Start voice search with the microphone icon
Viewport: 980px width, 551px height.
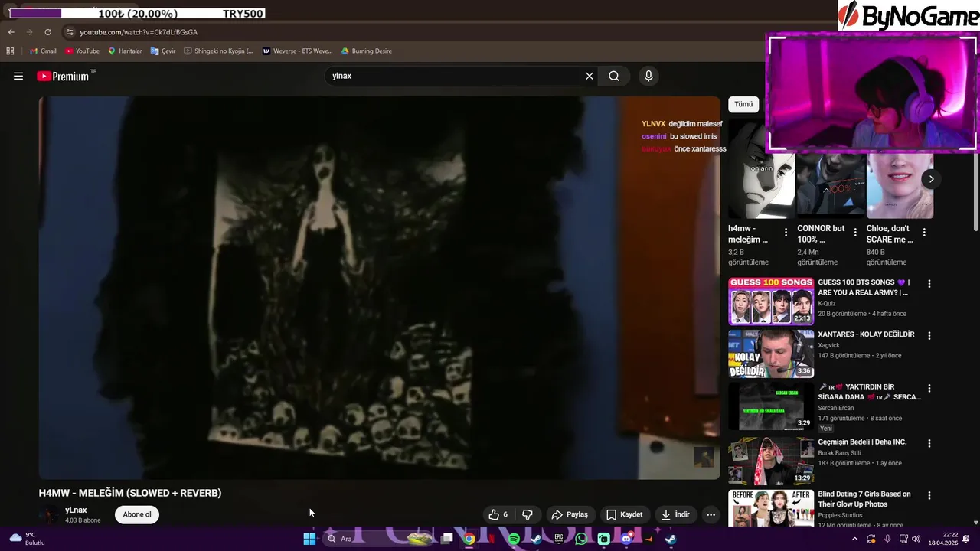coord(648,76)
